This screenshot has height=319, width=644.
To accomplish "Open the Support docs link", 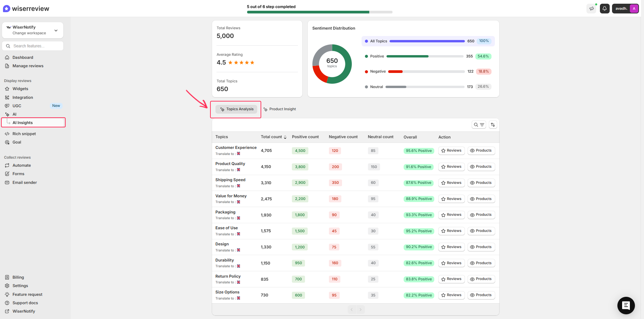I will point(25,303).
